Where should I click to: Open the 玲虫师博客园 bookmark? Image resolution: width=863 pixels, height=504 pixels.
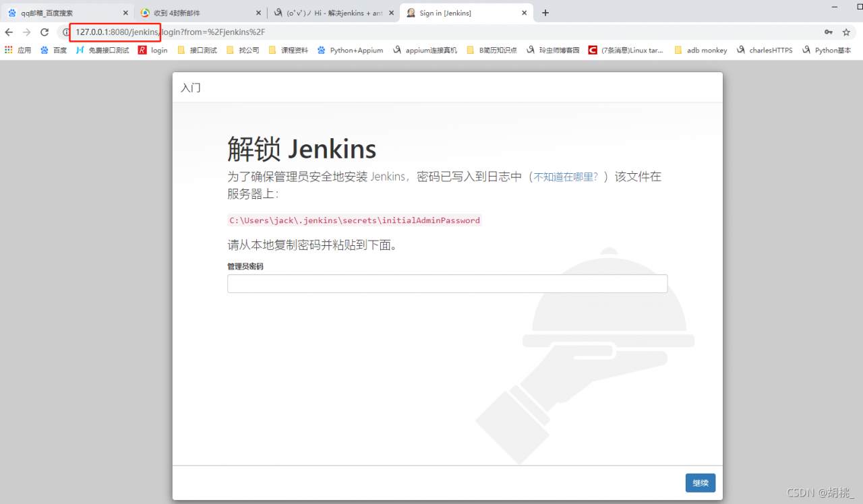(554, 50)
